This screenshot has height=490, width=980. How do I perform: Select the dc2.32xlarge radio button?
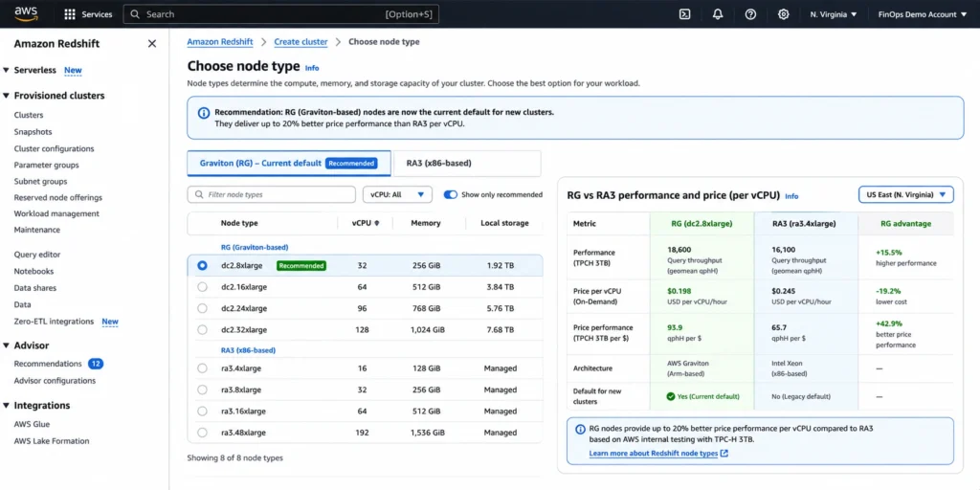tap(202, 329)
